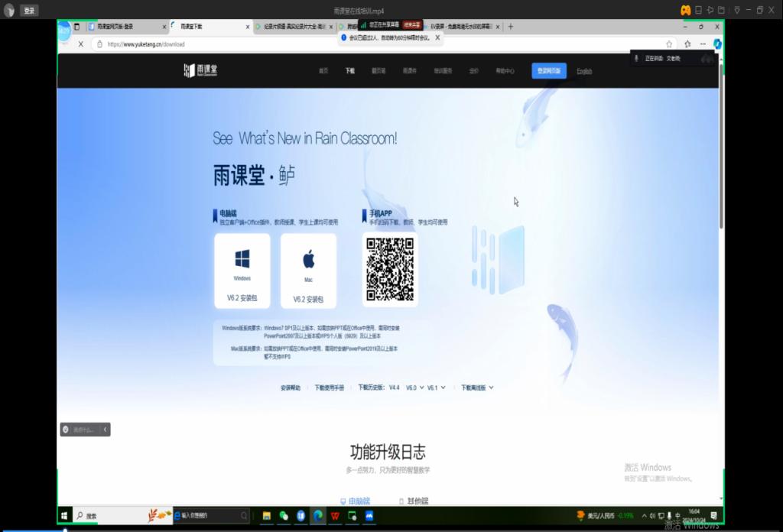Download the Windows V6.2 installer

tap(242, 271)
